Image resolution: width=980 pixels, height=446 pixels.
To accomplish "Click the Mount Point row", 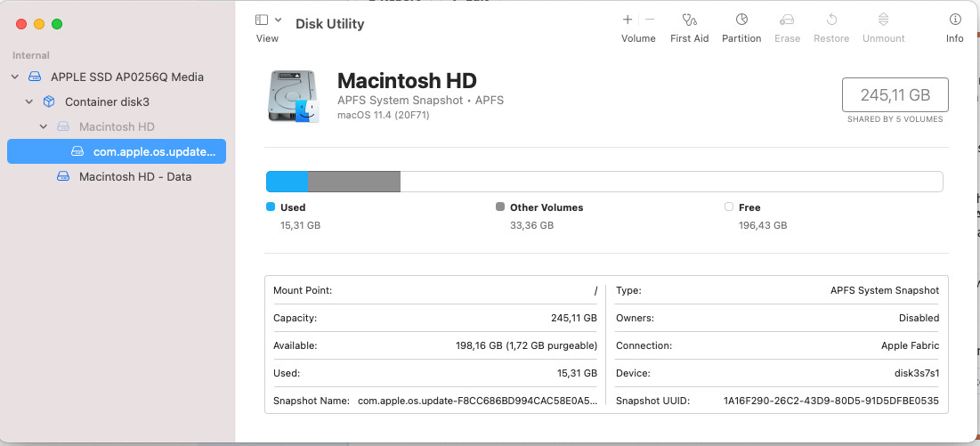I will [x=435, y=290].
